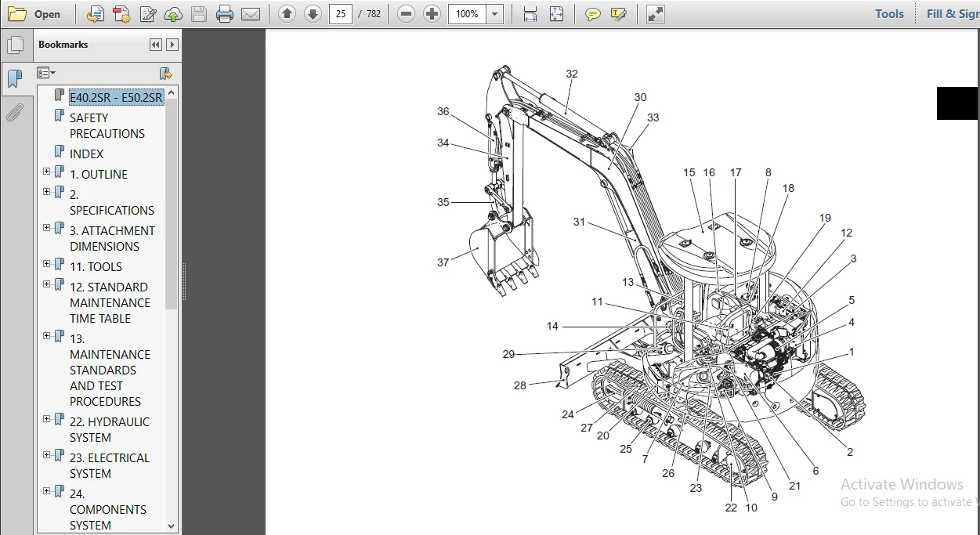980x535 pixels.
Task: Click the zoom out minus button
Action: [x=406, y=14]
